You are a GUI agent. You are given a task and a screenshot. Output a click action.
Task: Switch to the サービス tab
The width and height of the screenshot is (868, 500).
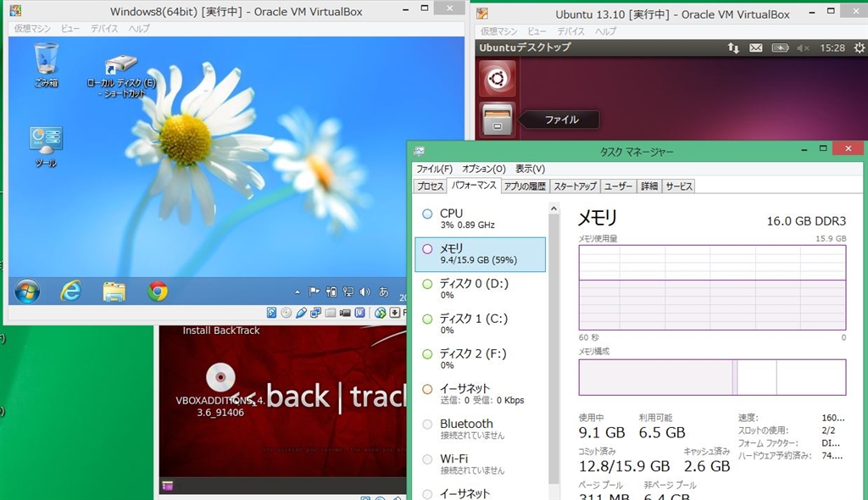point(679,186)
